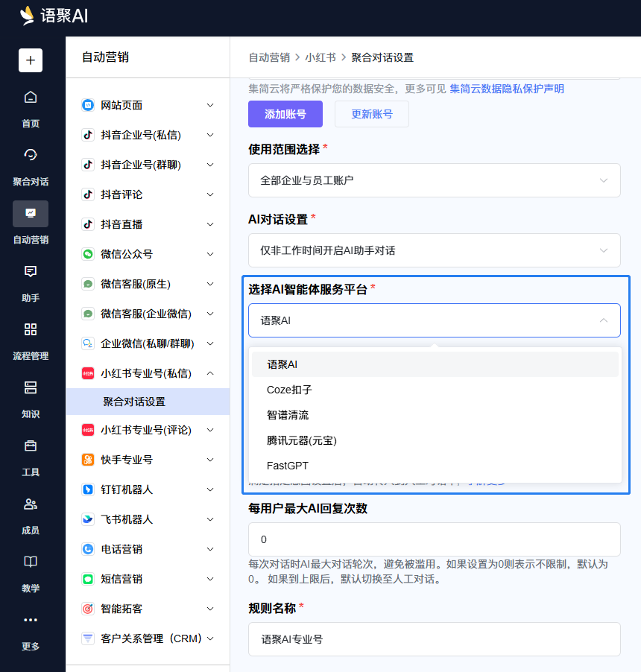This screenshot has width=641, height=672.
Task: Click the 短信营销 green message icon
Action: click(x=88, y=579)
